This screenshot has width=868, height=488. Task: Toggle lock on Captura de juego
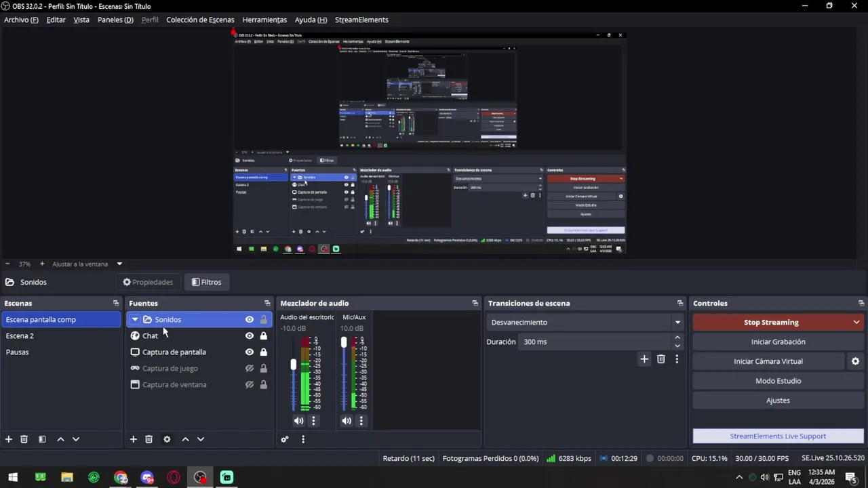[264, 368]
